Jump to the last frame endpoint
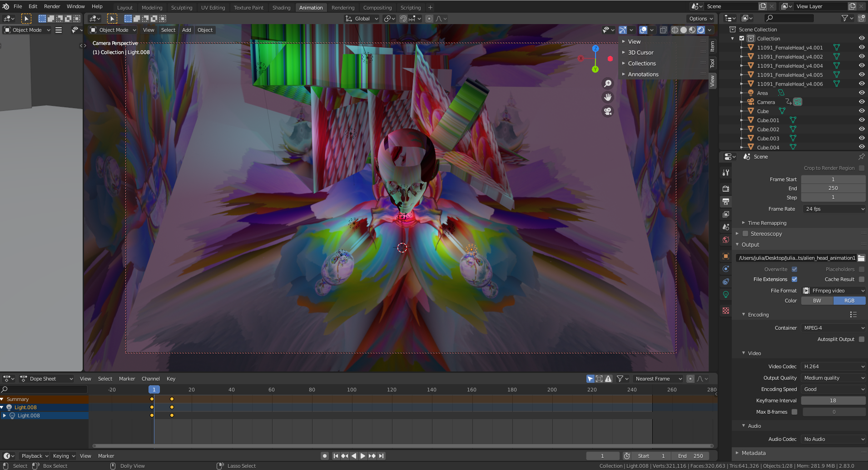The width and height of the screenshot is (868, 470). 381,456
